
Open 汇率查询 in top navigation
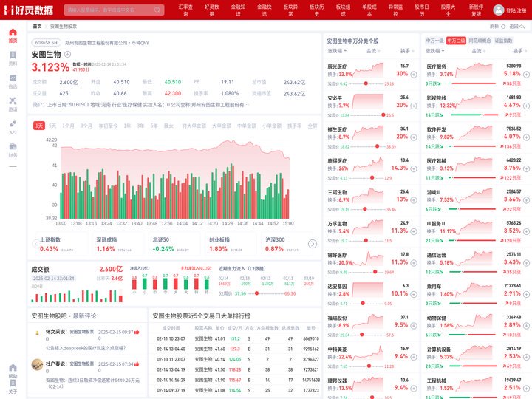click(185, 10)
